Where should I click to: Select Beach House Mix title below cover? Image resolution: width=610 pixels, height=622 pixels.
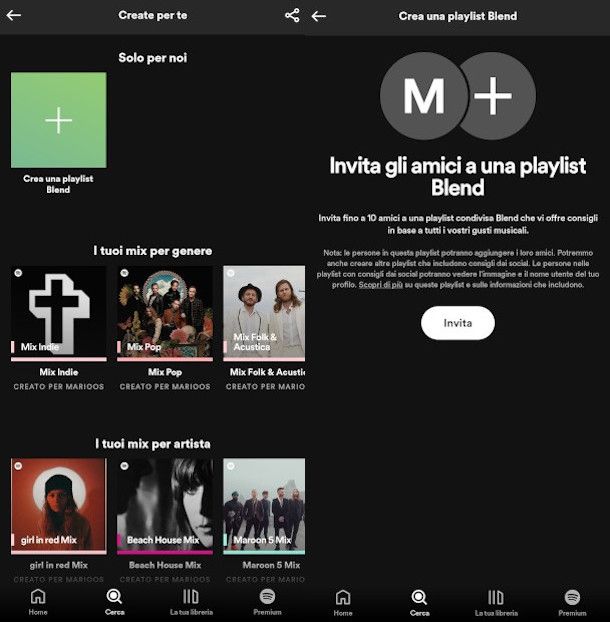click(165, 565)
